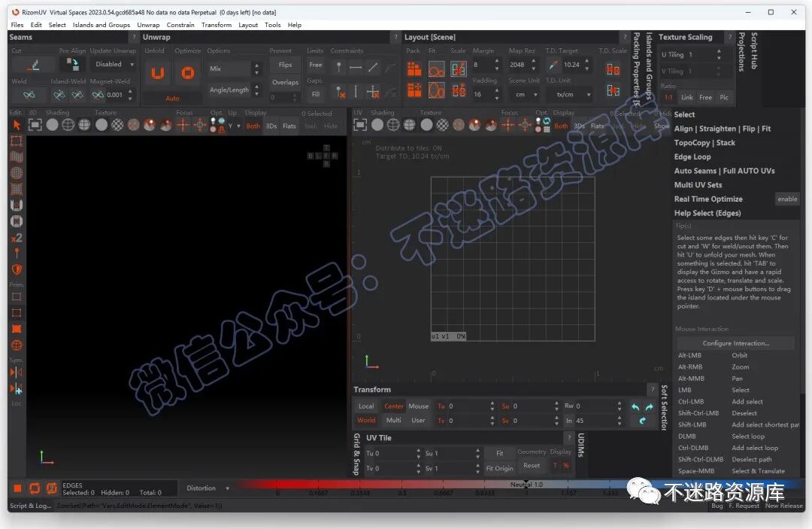Screen dimensions: 812x529
Task: Toggle Overlaps prevention in Unwrap
Action: click(x=286, y=82)
